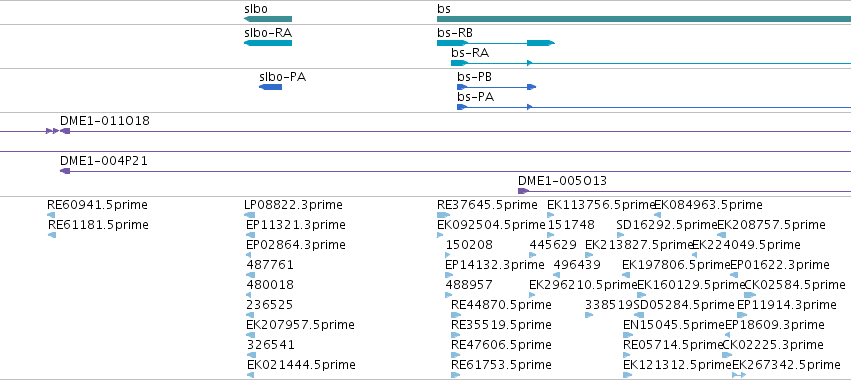Open the DME1-011O18 clone label
851x380 pixels.
coord(105,121)
